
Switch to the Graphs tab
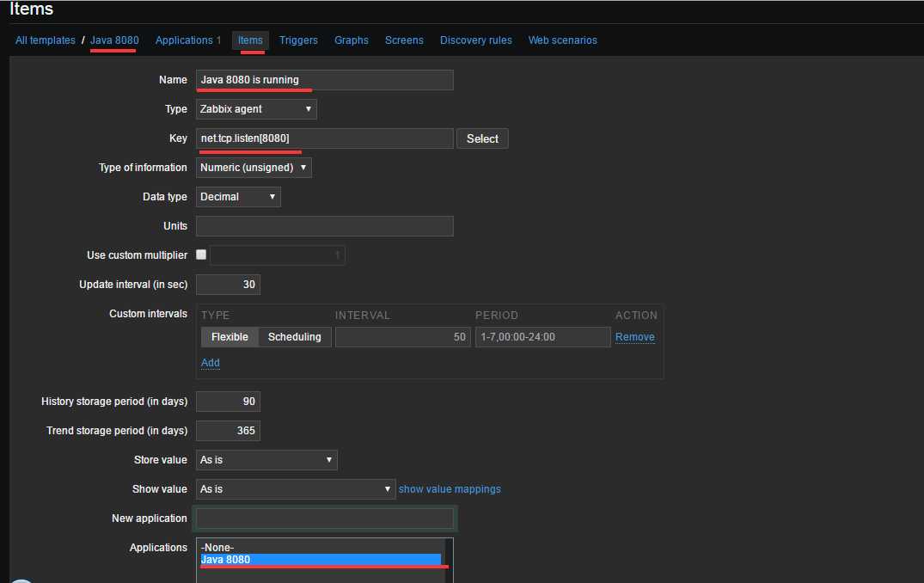(x=352, y=40)
